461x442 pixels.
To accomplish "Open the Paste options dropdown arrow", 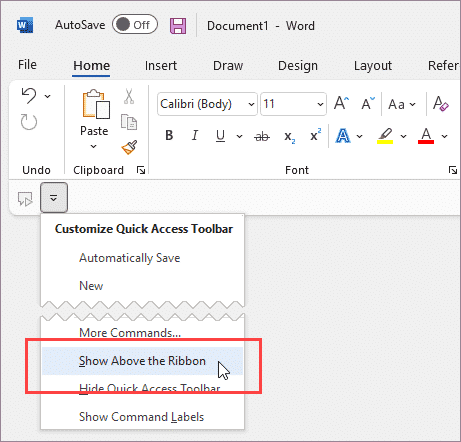I will 94,146.
